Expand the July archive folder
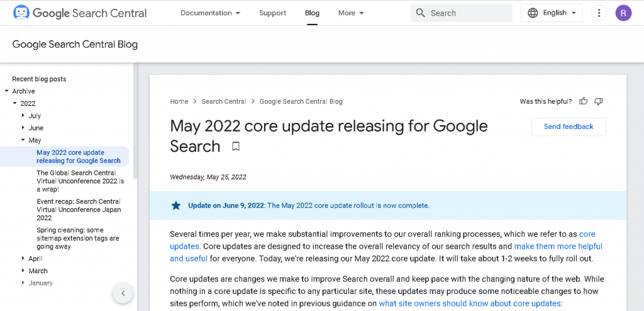This screenshot has width=644, height=311. (23, 116)
